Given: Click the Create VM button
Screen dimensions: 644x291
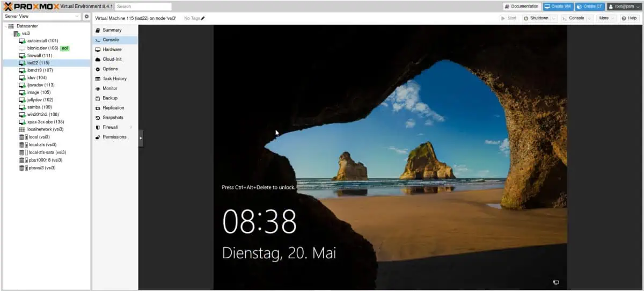Looking at the screenshot, I should 558,6.
